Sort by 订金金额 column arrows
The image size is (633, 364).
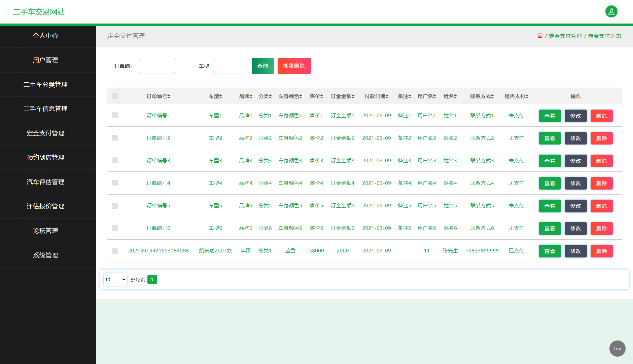[x=353, y=96]
